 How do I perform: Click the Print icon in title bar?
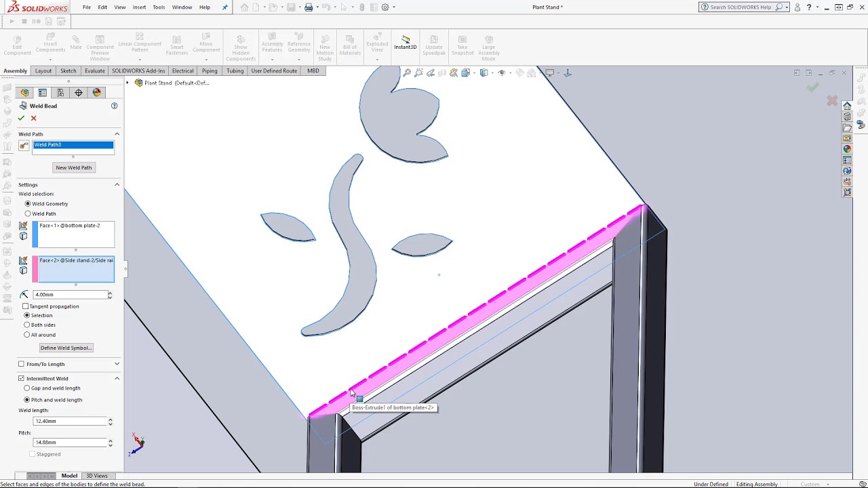point(309,7)
